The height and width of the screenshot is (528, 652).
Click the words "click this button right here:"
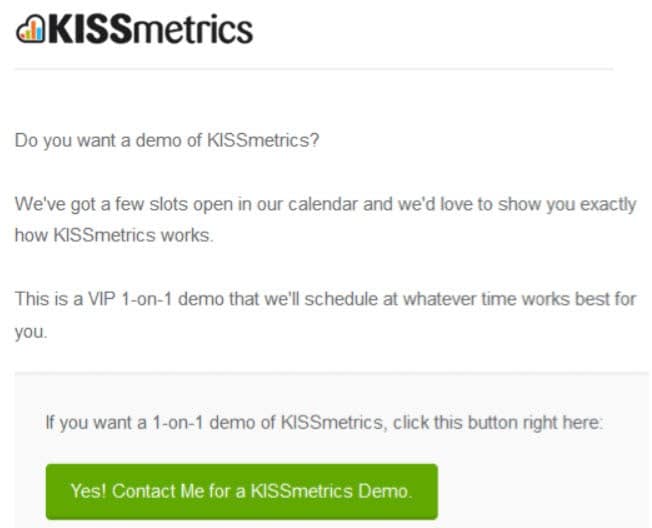[497, 422]
